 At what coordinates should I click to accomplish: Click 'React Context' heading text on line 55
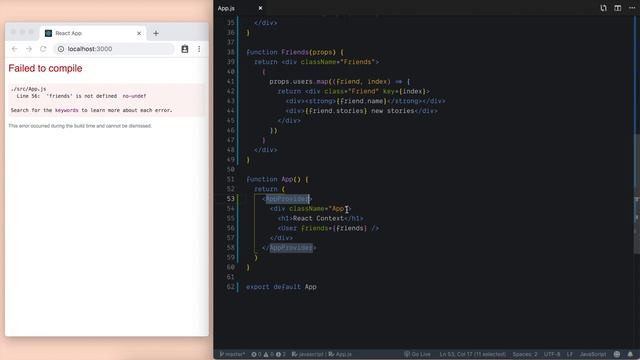(318, 218)
